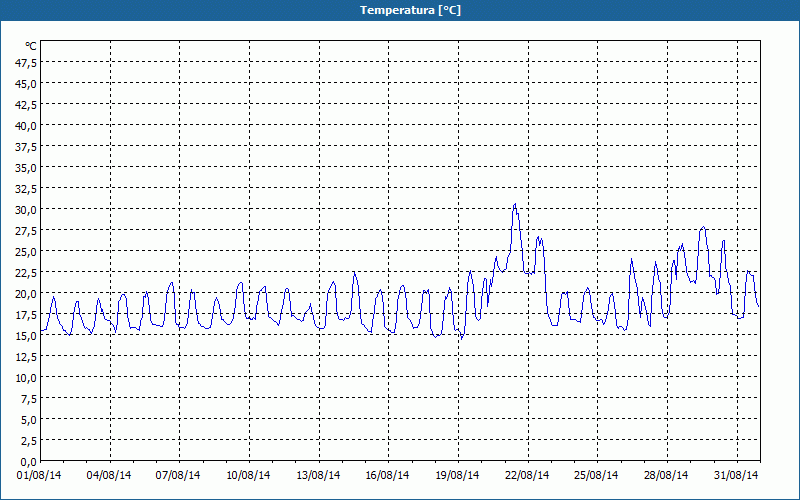Select the 12,5 y-axis value
Image resolution: width=800 pixels, height=500 pixels.
click(x=27, y=357)
